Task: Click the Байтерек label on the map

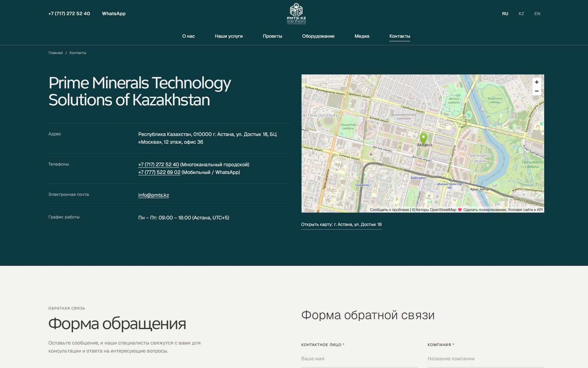Action: click(x=419, y=178)
